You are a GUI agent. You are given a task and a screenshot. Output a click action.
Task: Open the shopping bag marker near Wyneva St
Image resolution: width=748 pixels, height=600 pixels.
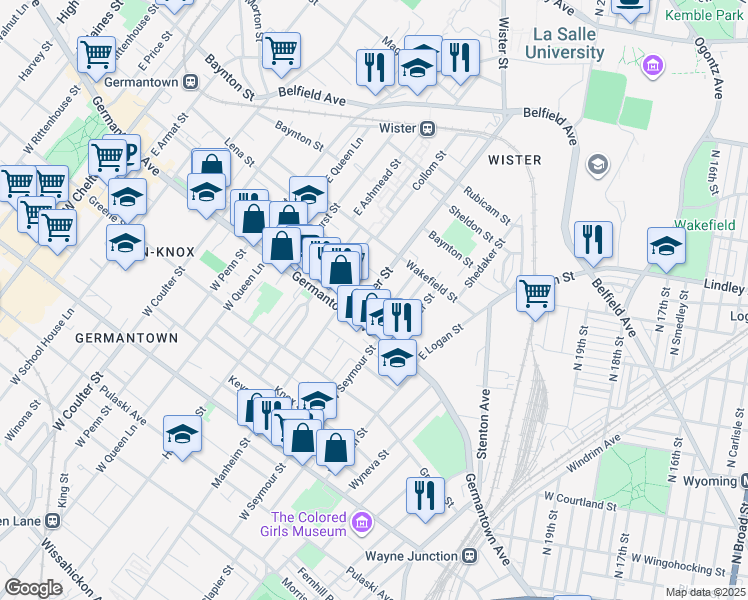(x=336, y=447)
